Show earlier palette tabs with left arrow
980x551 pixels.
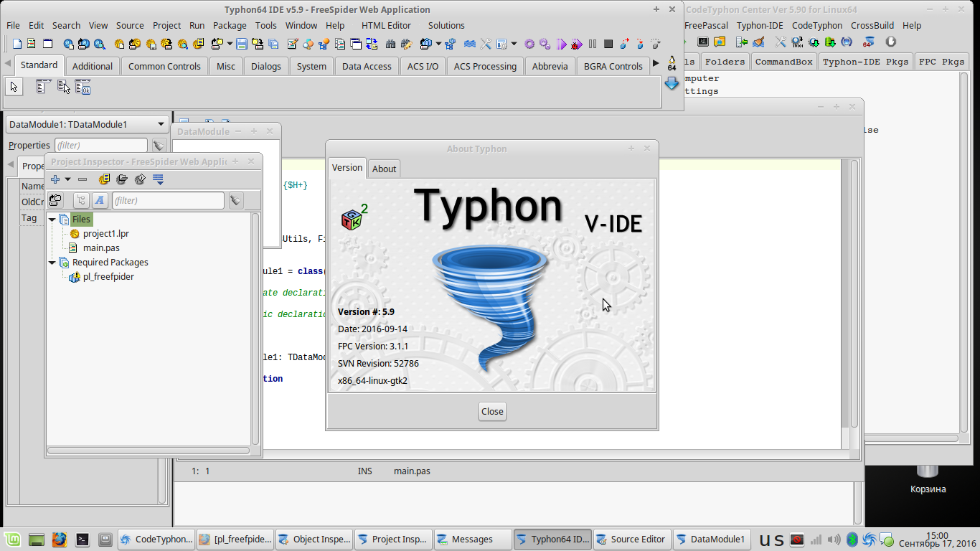click(x=8, y=64)
